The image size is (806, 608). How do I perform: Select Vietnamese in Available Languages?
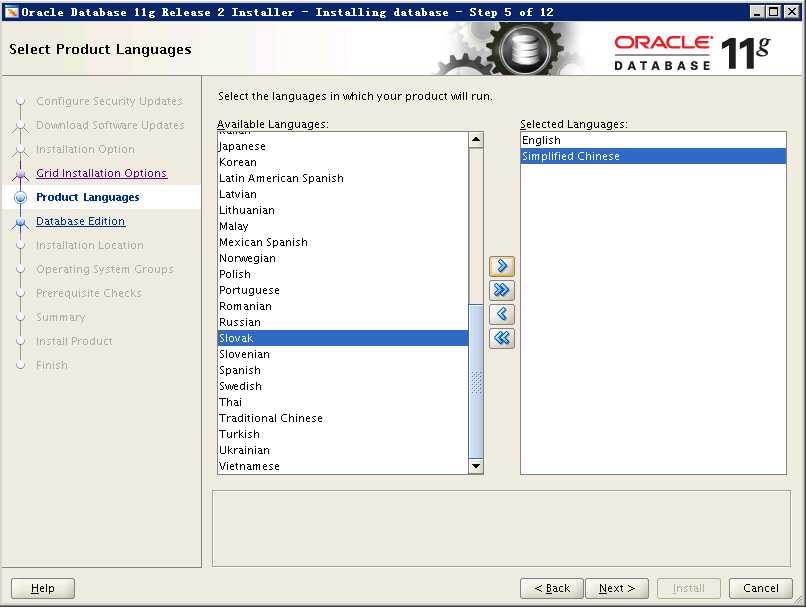click(343, 466)
